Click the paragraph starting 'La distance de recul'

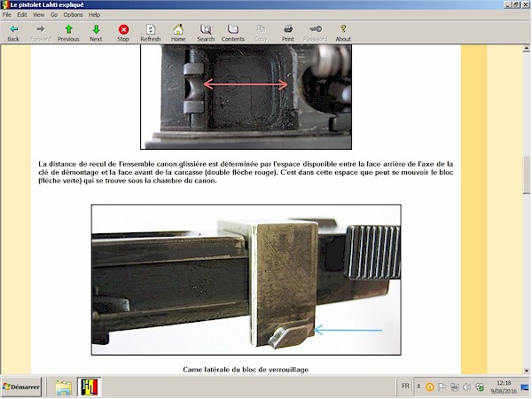click(246, 172)
